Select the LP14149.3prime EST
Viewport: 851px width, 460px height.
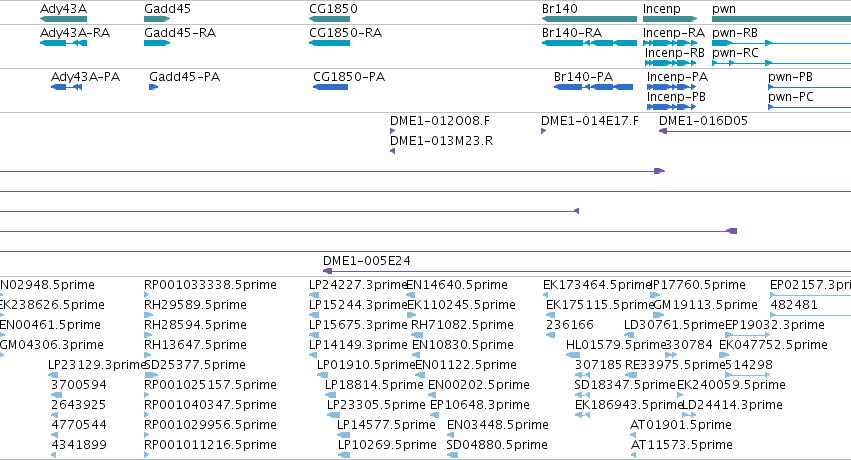(x=358, y=345)
